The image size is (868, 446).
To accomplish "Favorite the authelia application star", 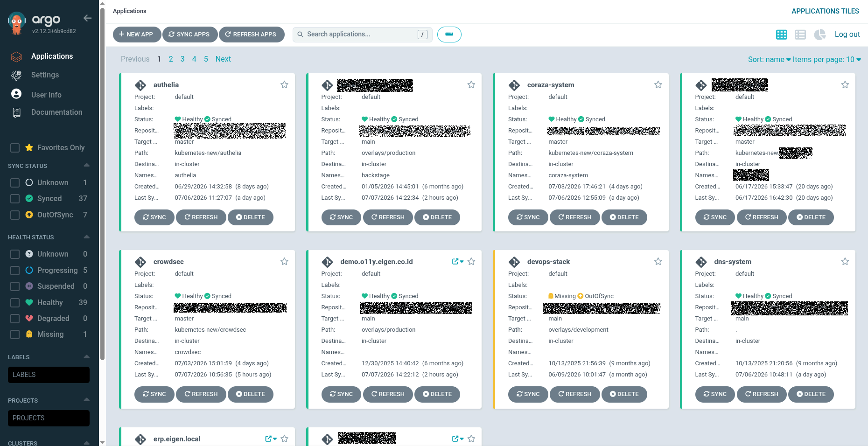I will (284, 85).
